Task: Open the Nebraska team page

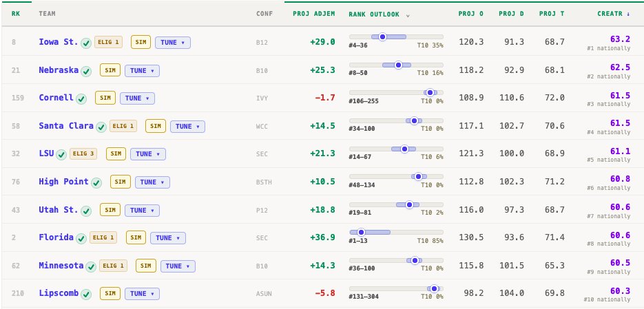Action: click(x=59, y=70)
